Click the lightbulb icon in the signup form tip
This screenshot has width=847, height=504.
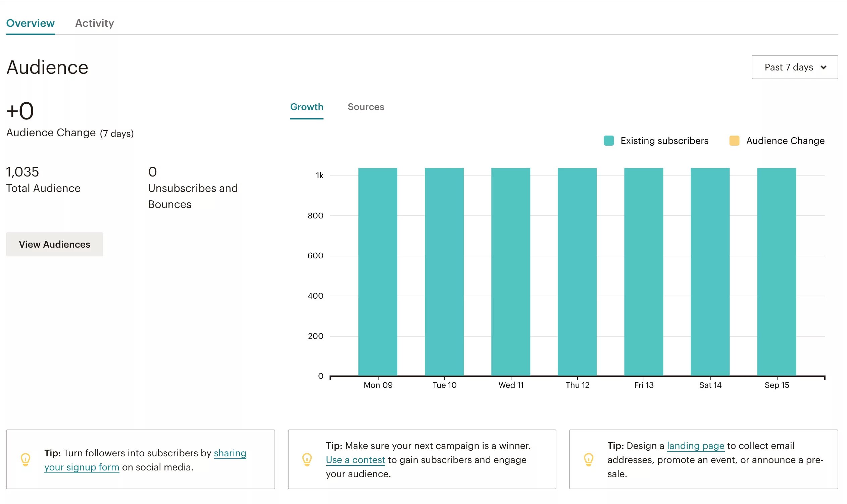[25, 459]
